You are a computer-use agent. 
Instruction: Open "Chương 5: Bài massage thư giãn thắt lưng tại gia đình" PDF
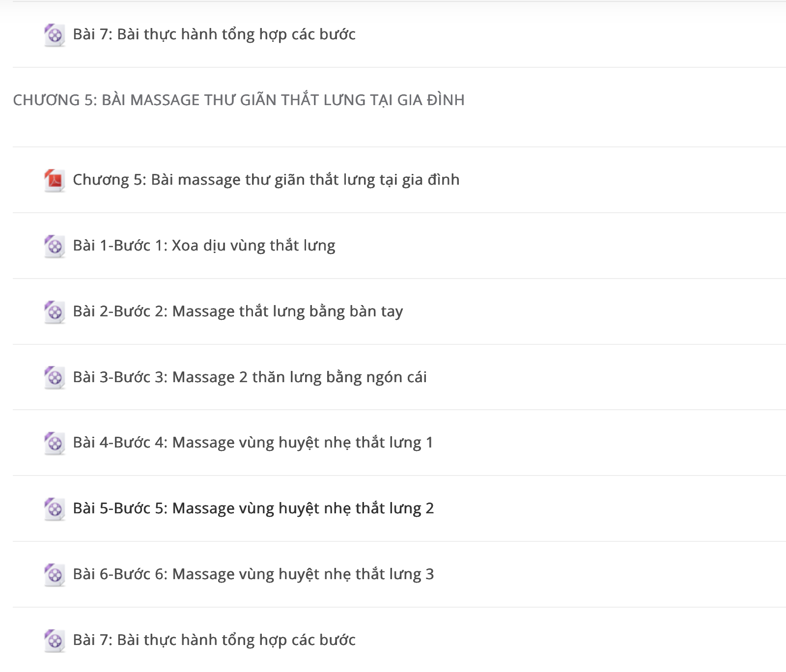pyautogui.click(x=266, y=180)
